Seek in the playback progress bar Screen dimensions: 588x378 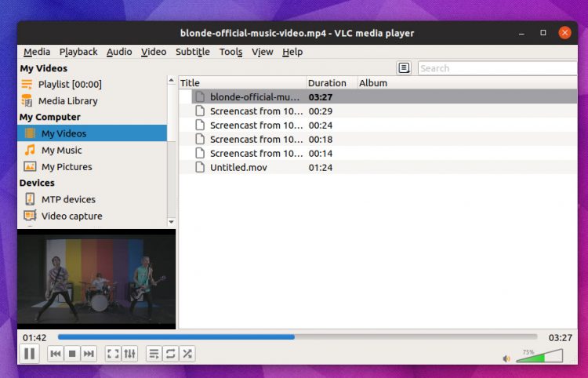point(297,337)
